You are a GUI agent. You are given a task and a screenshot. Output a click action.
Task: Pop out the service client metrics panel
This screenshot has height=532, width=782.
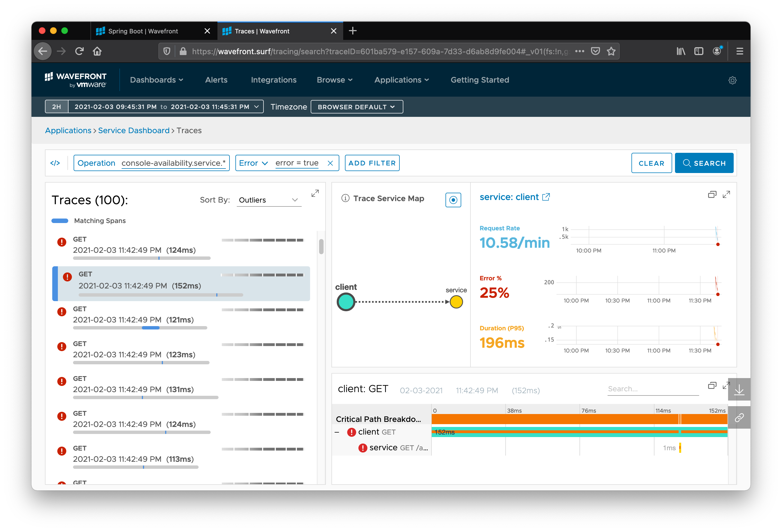(x=712, y=194)
